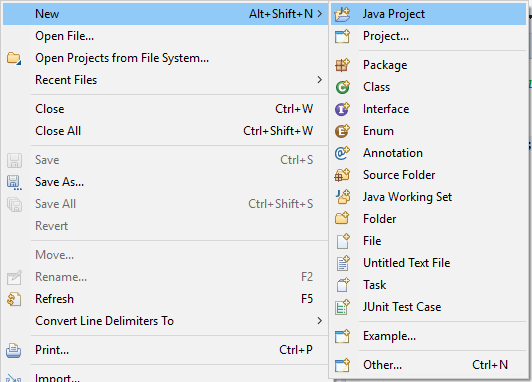The height and width of the screenshot is (382, 532).
Task: Click the Other wizard icon
Action: click(x=342, y=365)
